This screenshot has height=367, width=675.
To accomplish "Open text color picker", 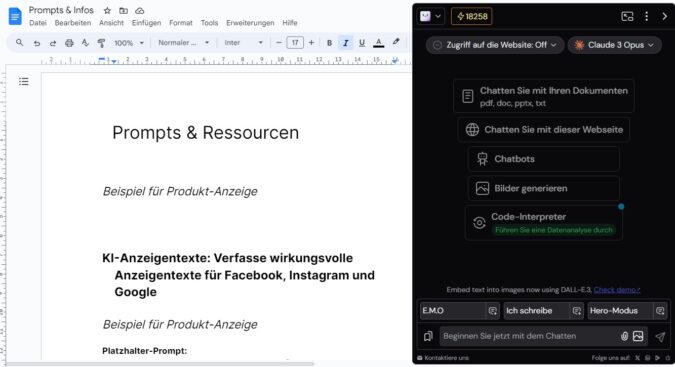I will [x=378, y=43].
